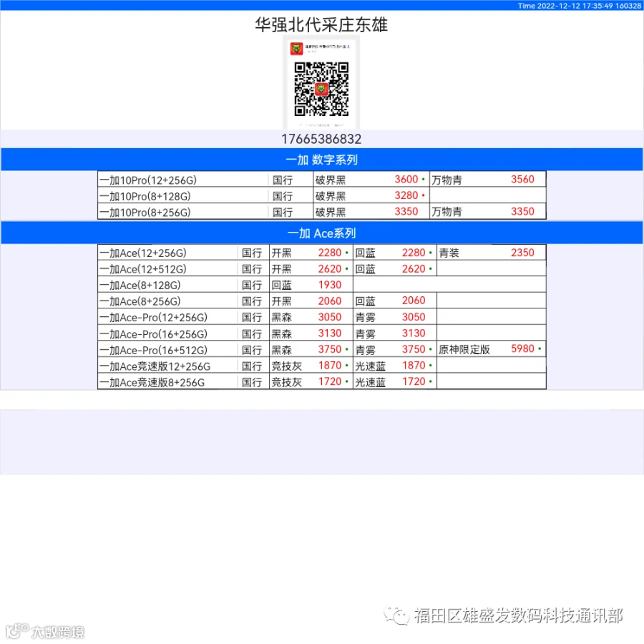Click price 3280 in 10Pro(8+128G) row

click(406, 195)
